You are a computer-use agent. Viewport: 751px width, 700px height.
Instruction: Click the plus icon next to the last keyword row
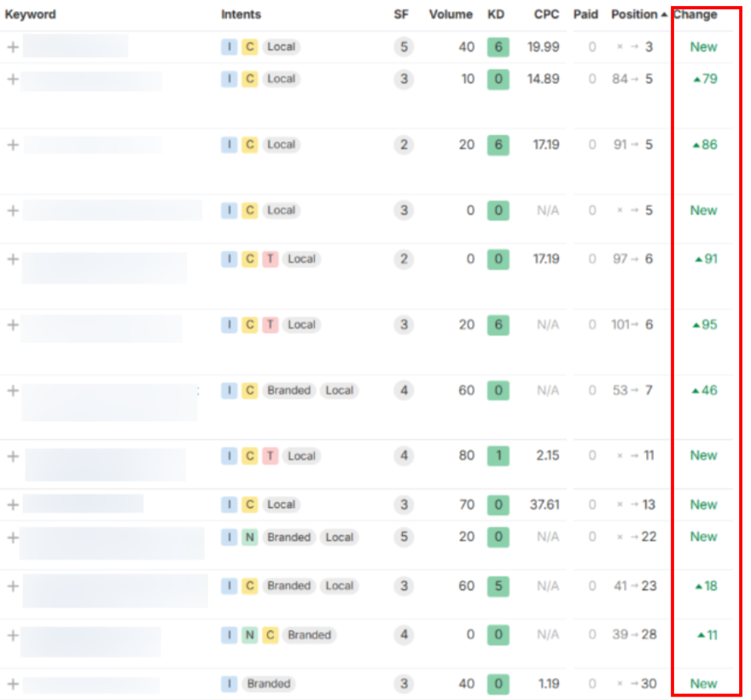coord(13,684)
